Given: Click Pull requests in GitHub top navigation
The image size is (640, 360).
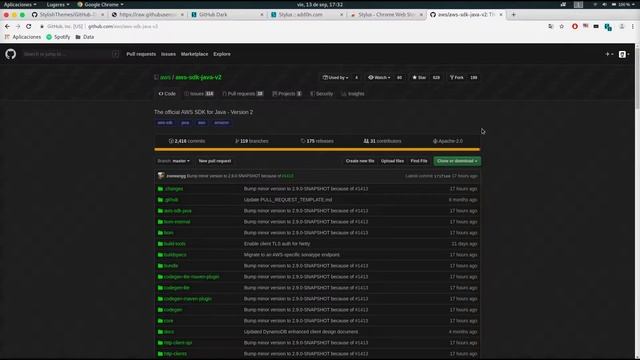Looking at the screenshot, I should click(x=141, y=54).
